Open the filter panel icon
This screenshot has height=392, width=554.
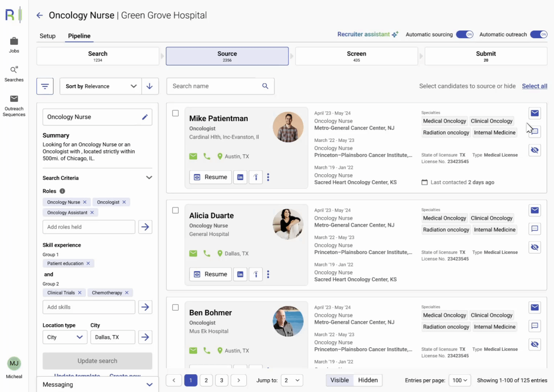pyautogui.click(x=45, y=86)
